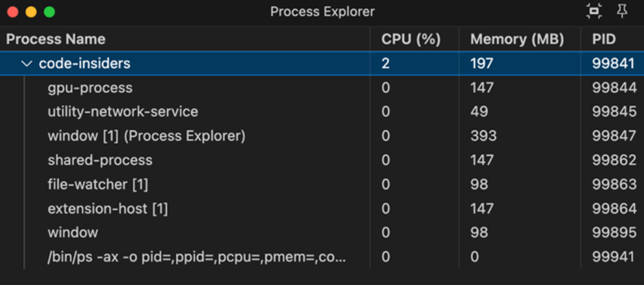Select the shared-process entry
This screenshot has height=285, width=644.
pos(322,160)
